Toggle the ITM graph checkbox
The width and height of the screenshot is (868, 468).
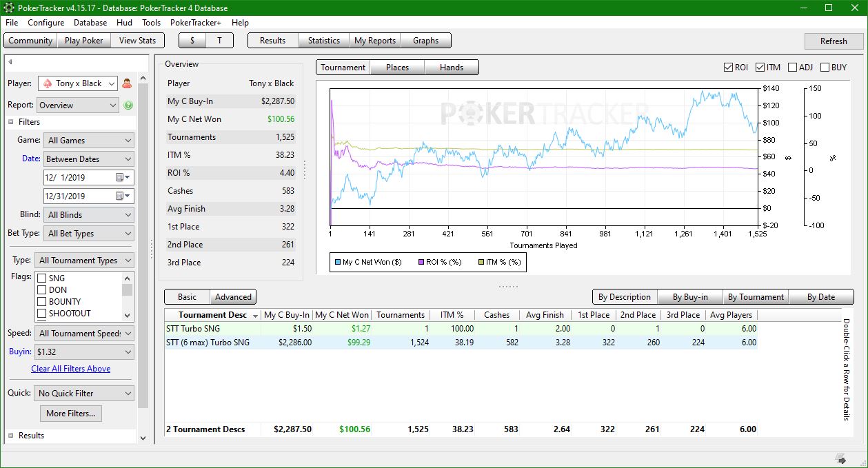pyautogui.click(x=760, y=68)
